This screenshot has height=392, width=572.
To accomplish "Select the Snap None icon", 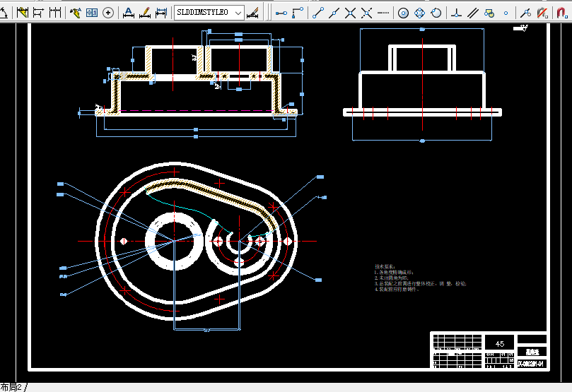I will [542, 13].
